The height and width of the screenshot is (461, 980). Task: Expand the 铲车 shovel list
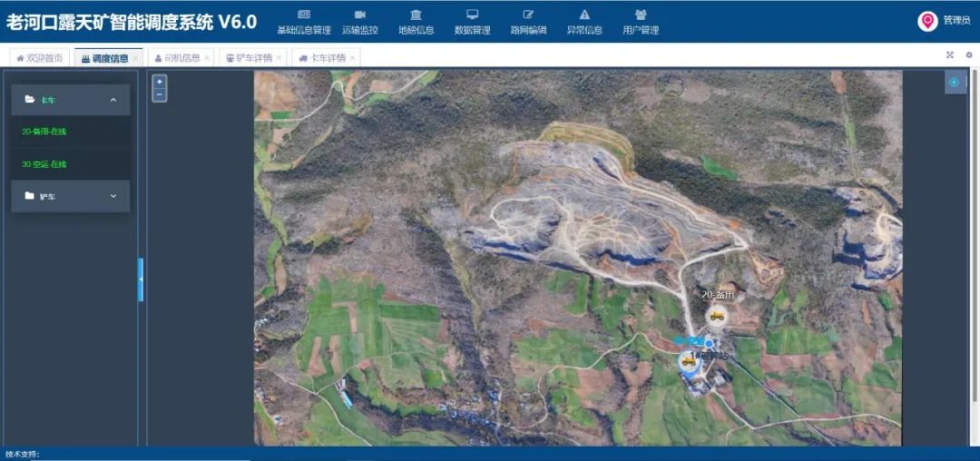point(113,196)
